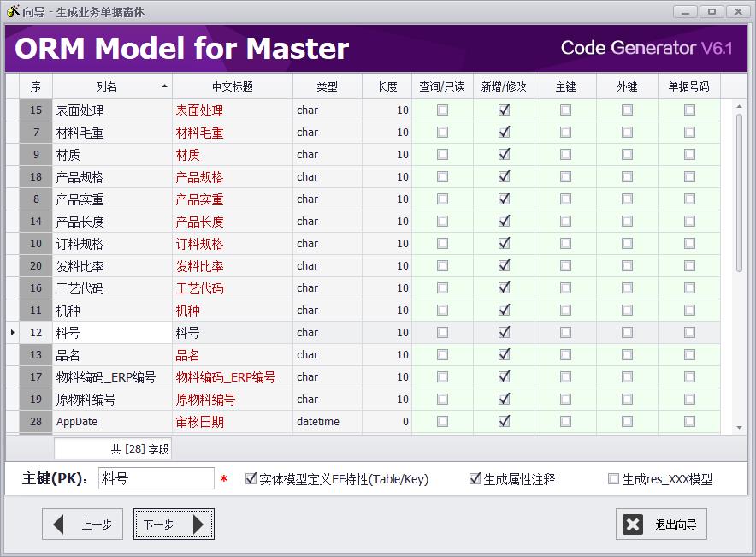Viewport: 756px width, 557px height.
Task: Check the 主键 checkbox for 料号 row
Action: point(565,332)
